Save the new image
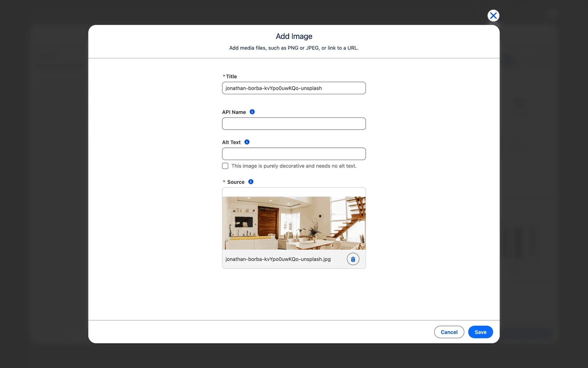 (480, 332)
